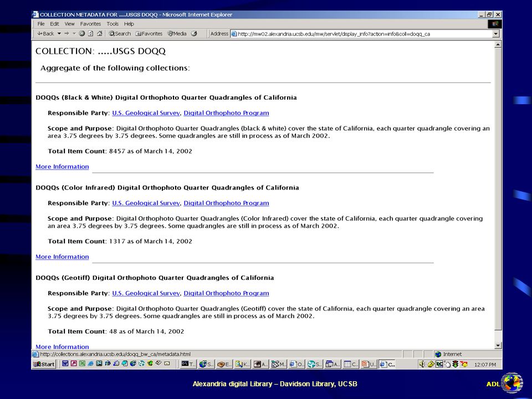Viewport: 532px width, 399px height.
Task: Click the History icon after Media
Action: (194, 34)
